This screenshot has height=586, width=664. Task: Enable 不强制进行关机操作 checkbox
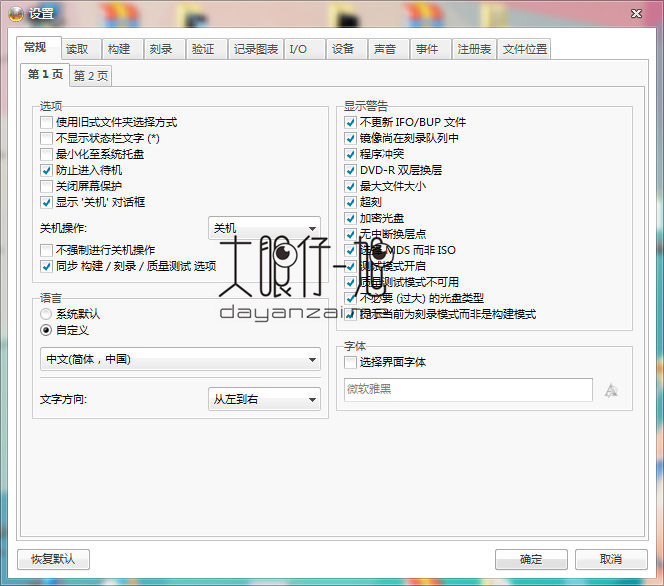[x=98, y=250]
